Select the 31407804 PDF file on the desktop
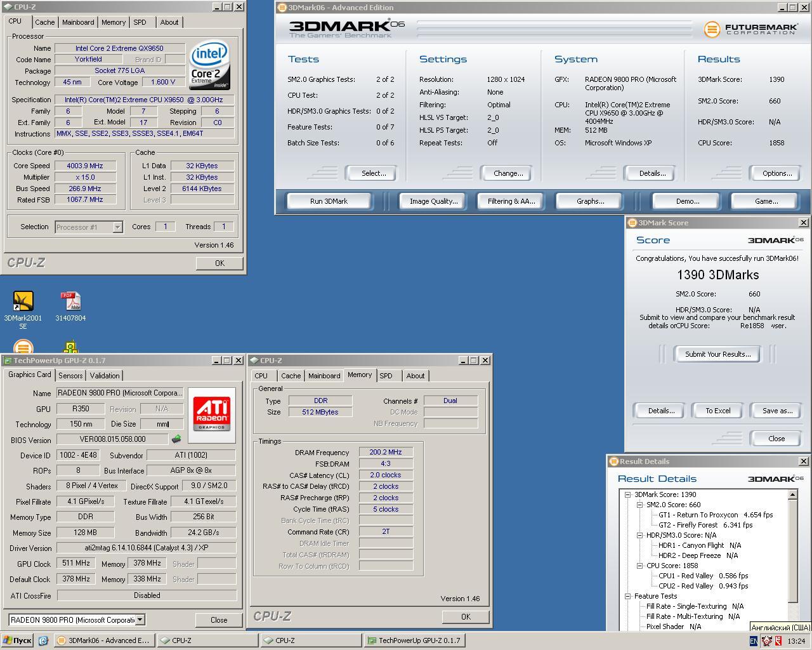This screenshot has height=650, width=812. (x=70, y=307)
